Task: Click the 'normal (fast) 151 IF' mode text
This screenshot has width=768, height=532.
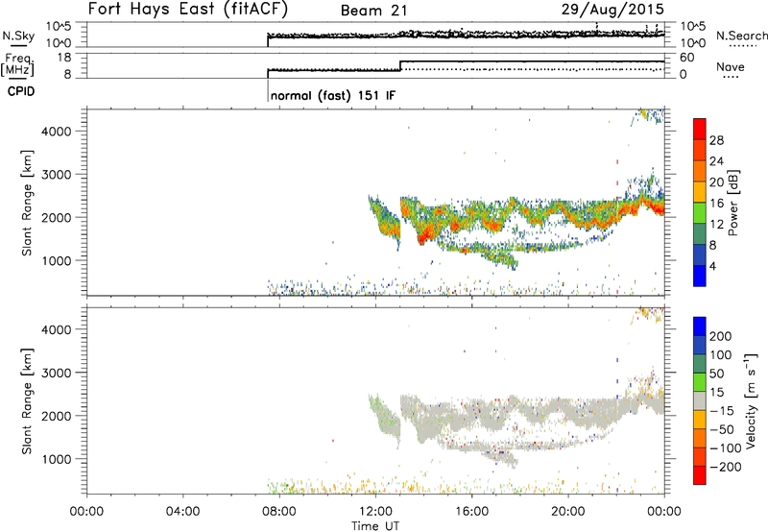Action: point(332,95)
